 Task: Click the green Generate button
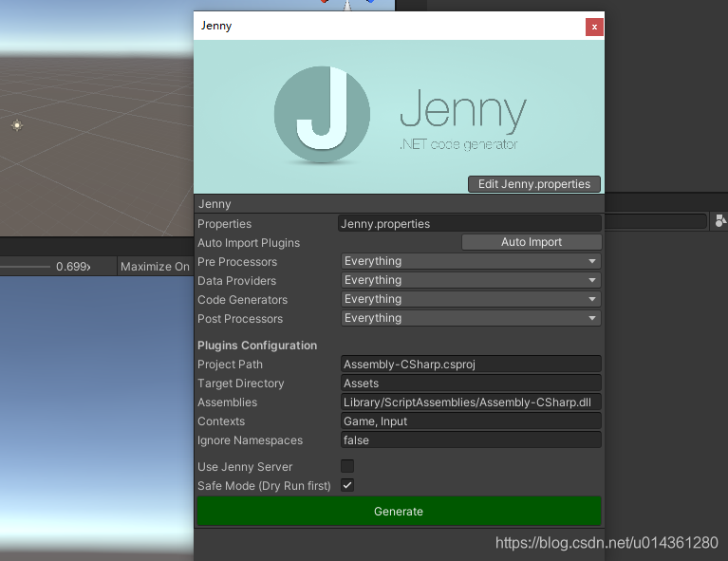[399, 511]
